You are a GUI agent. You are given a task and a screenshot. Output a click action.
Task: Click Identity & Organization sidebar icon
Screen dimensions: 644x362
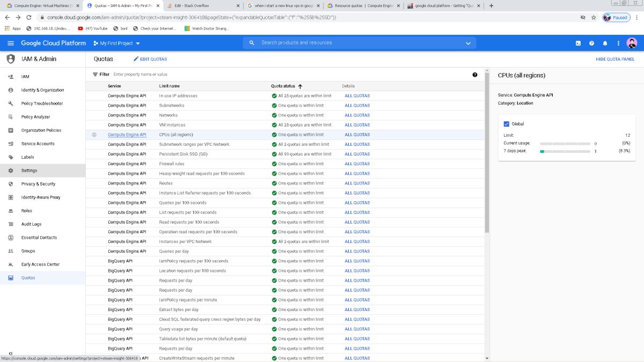click(11, 90)
